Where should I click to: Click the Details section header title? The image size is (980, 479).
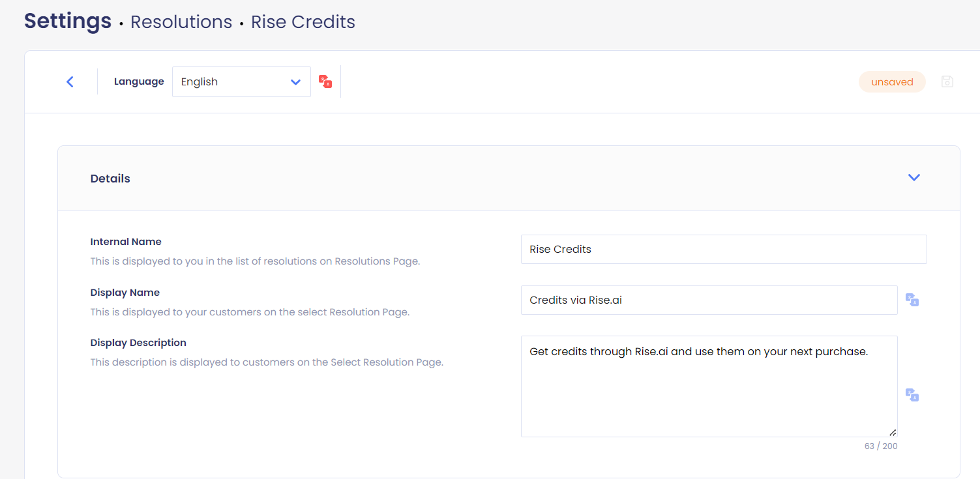[x=110, y=179]
